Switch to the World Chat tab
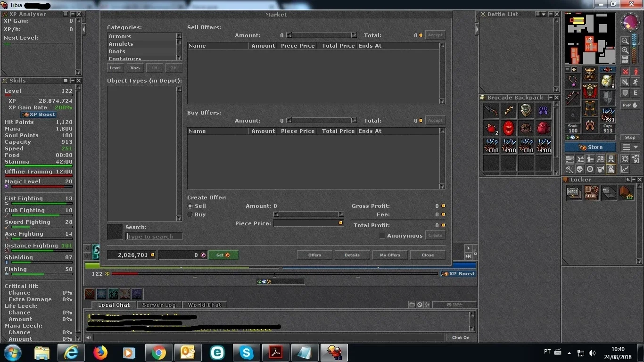The width and height of the screenshot is (644, 362). click(x=204, y=305)
